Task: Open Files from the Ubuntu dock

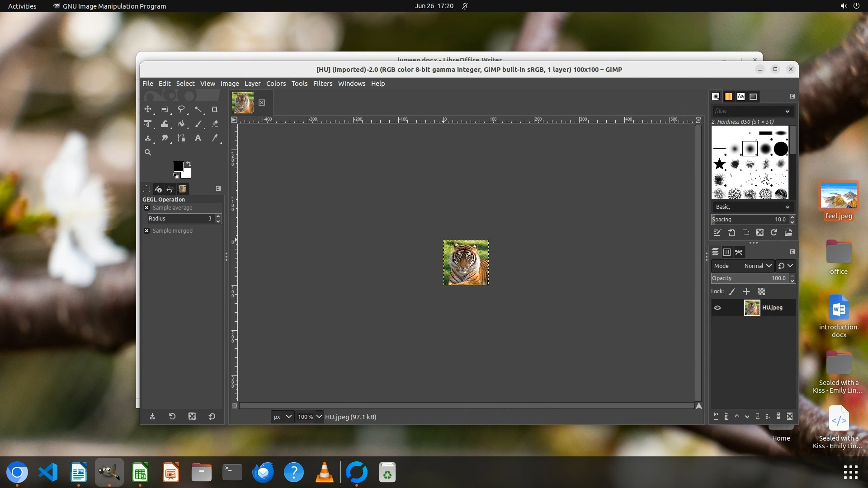Action: (202, 473)
